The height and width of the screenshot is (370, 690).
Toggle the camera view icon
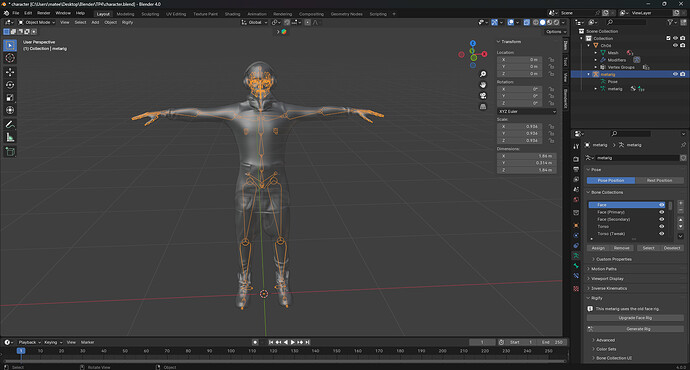tap(483, 96)
